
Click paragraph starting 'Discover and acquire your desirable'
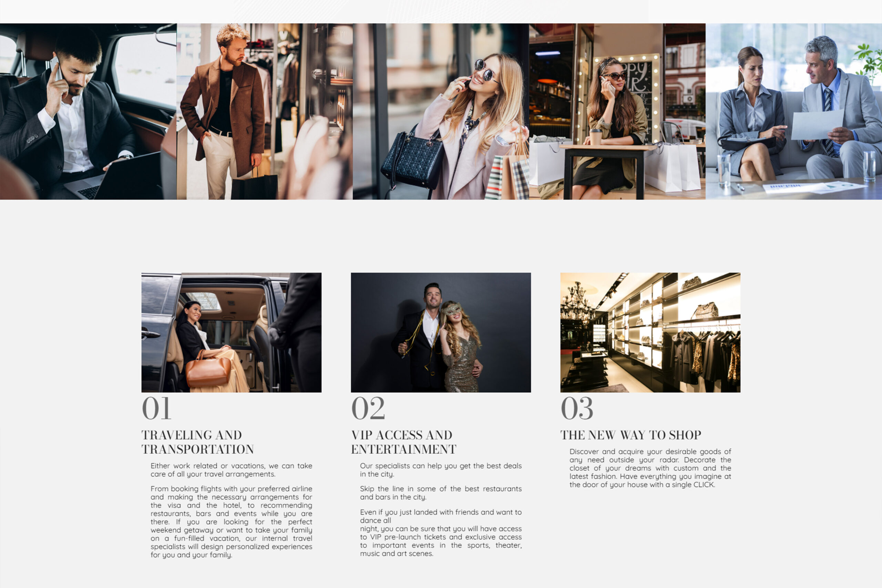(x=650, y=468)
